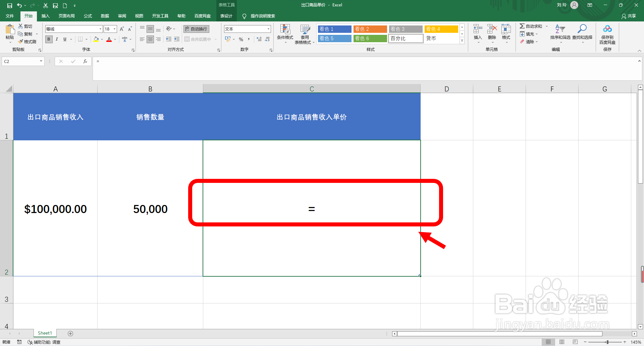Viewport: 644px width, 346px height.
Task: Increase font size with the larger A
Action: pyautogui.click(x=122, y=29)
